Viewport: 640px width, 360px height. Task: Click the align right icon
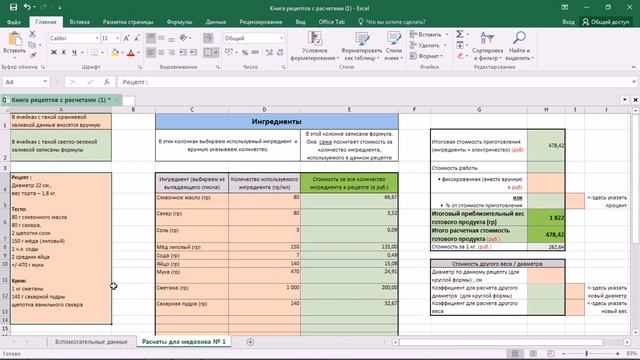tap(172, 53)
